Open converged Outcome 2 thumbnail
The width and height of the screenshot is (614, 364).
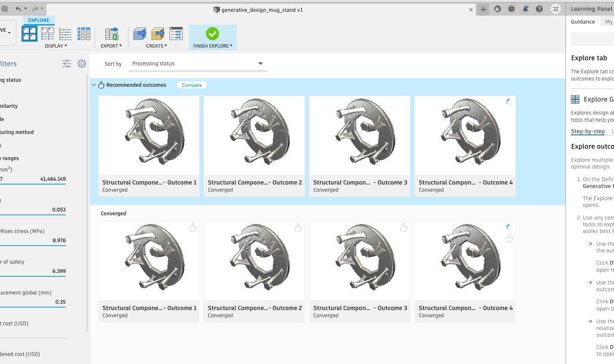click(254, 261)
